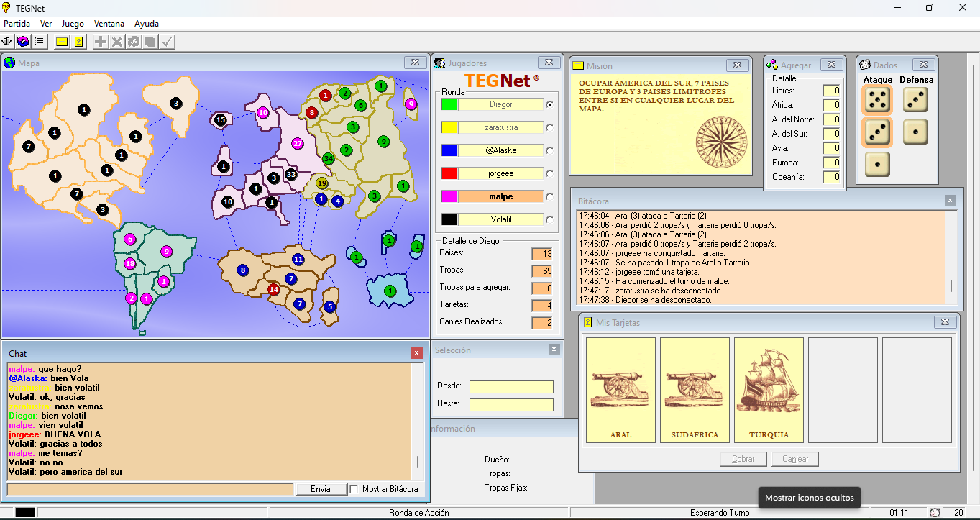Open the Juego menu
The height and width of the screenshot is (520, 980).
tap(73, 24)
